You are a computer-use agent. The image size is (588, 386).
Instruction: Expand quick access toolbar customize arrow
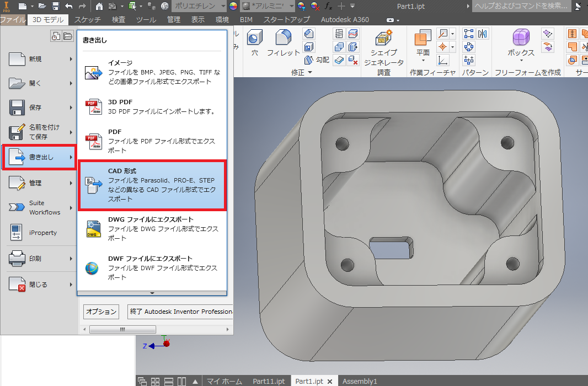[x=352, y=6]
